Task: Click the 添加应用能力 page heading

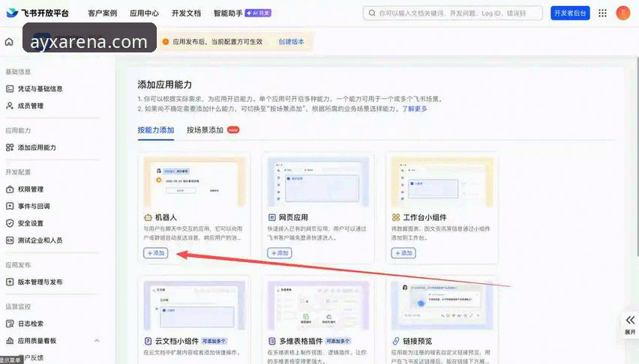Action: click(x=165, y=85)
